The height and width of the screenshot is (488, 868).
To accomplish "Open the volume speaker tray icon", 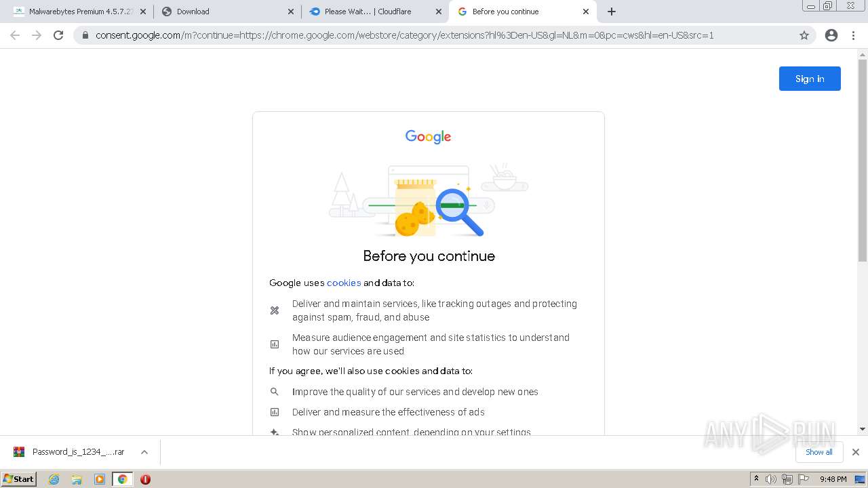I will click(x=771, y=479).
